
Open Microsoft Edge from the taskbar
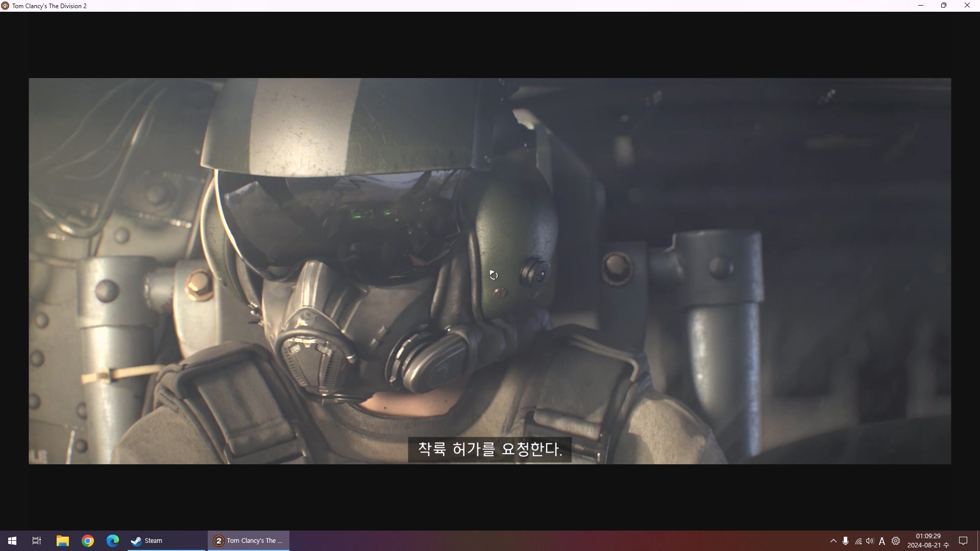pyautogui.click(x=113, y=541)
